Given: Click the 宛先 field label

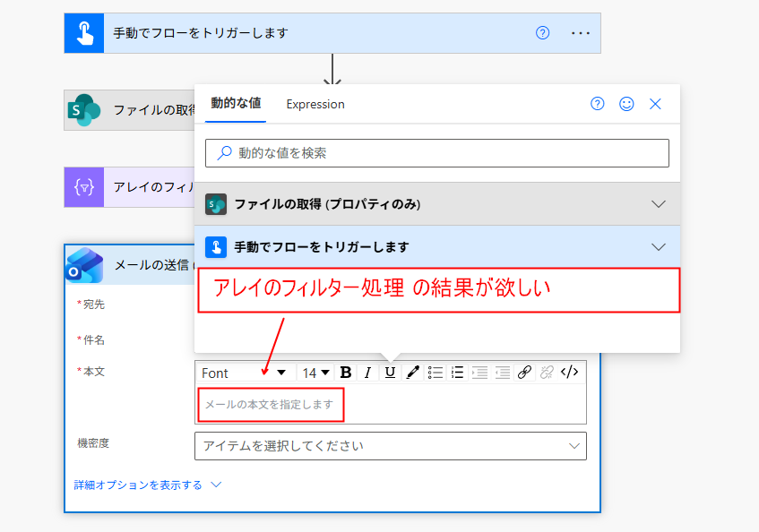Looking at the screenshot, I should (x=94, y=305).
